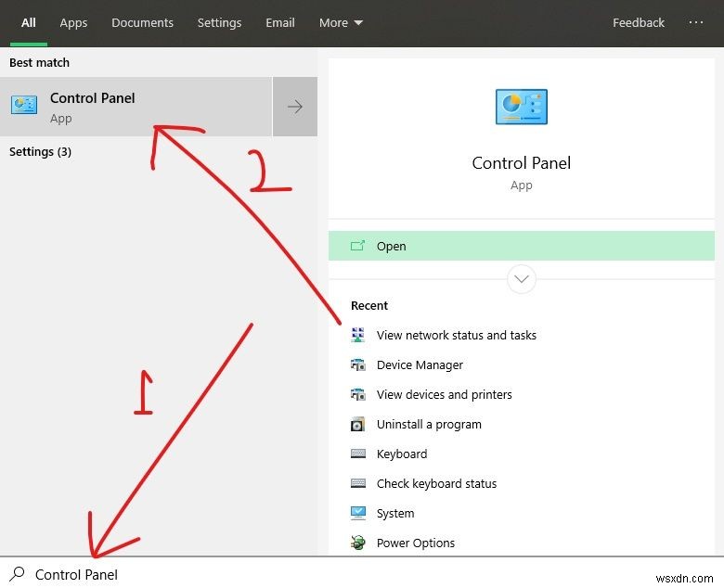The image size is (724, 588).
Task: Expand more actions chevron under Open
Action: tap(522, 278)
